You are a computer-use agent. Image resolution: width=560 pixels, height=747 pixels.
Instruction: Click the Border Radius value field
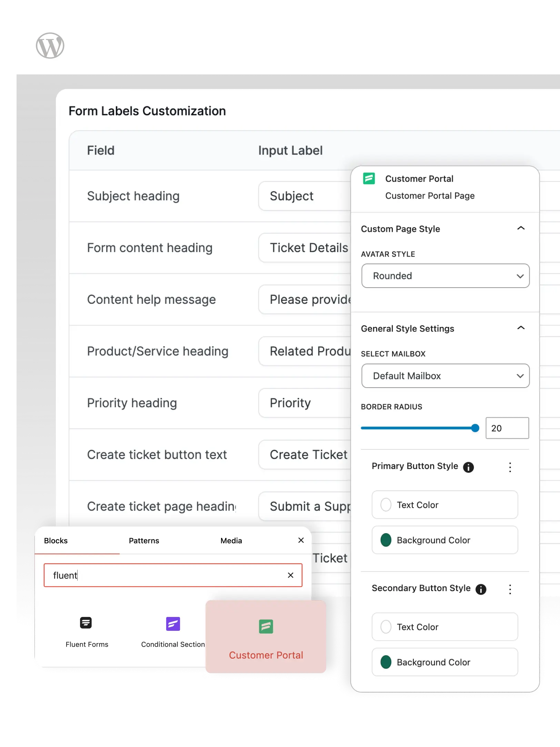507,428
